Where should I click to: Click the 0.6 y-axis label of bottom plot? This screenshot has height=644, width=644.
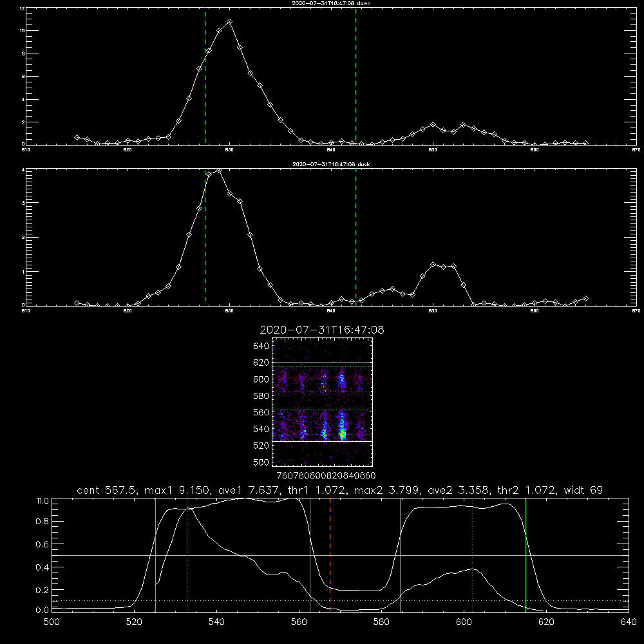click(43, 544)
